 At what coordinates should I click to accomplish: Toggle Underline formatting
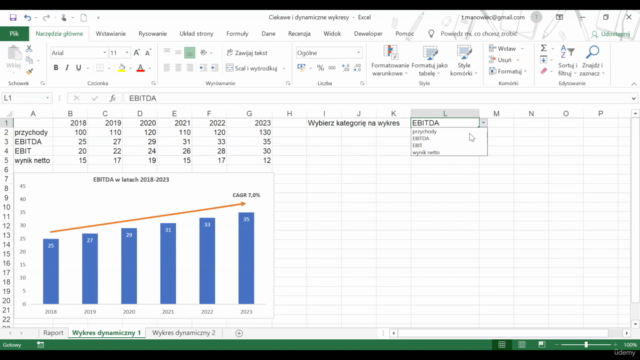[78, 68]
